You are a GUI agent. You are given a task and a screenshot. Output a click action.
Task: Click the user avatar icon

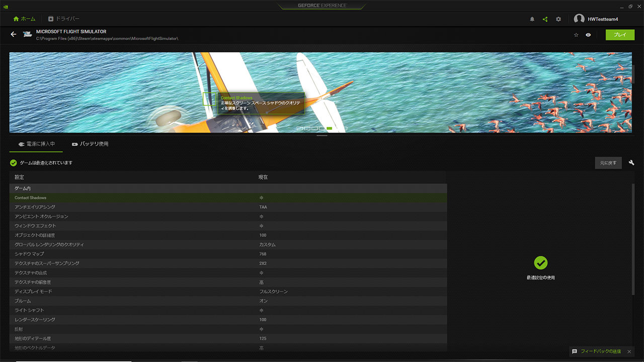(x=579, y=19)
